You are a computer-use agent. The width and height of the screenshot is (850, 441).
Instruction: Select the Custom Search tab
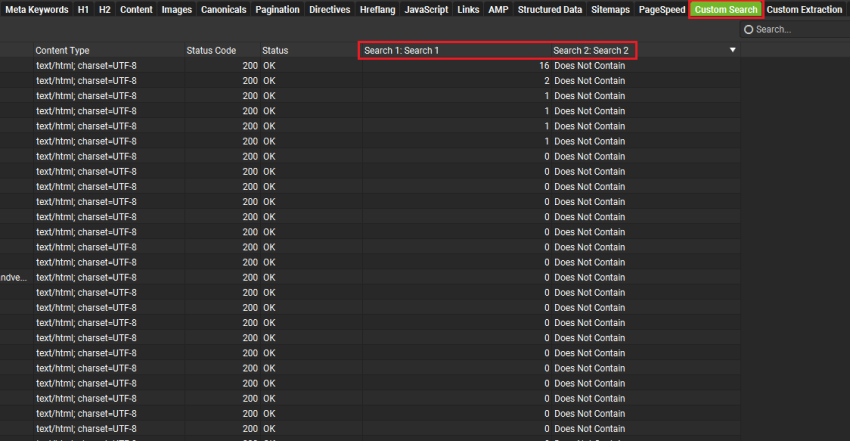726,9
